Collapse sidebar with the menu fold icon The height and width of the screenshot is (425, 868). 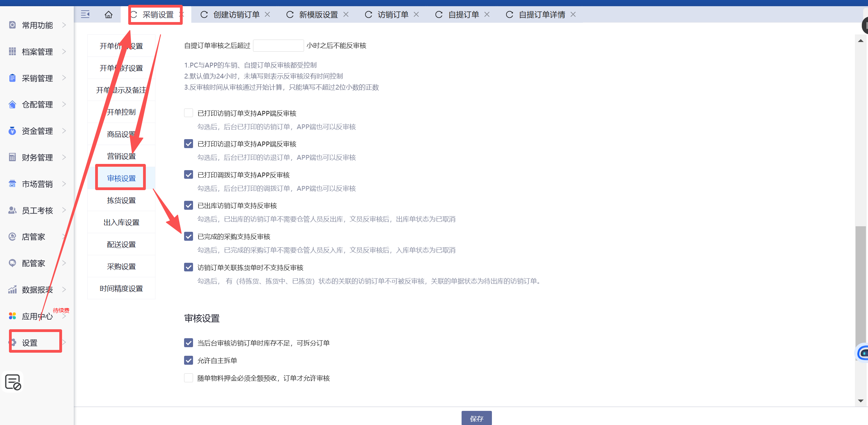click(x=85, y=14)
